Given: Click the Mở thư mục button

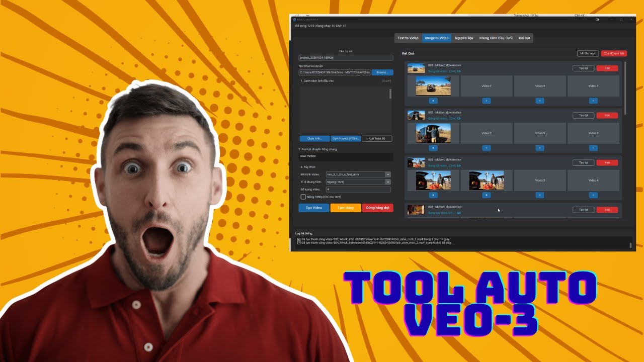Looking at the screenshot, I should (588, 53).
